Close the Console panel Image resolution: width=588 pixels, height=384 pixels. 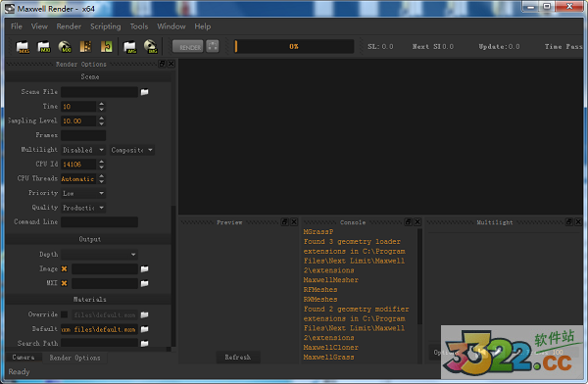coord(417,222)
